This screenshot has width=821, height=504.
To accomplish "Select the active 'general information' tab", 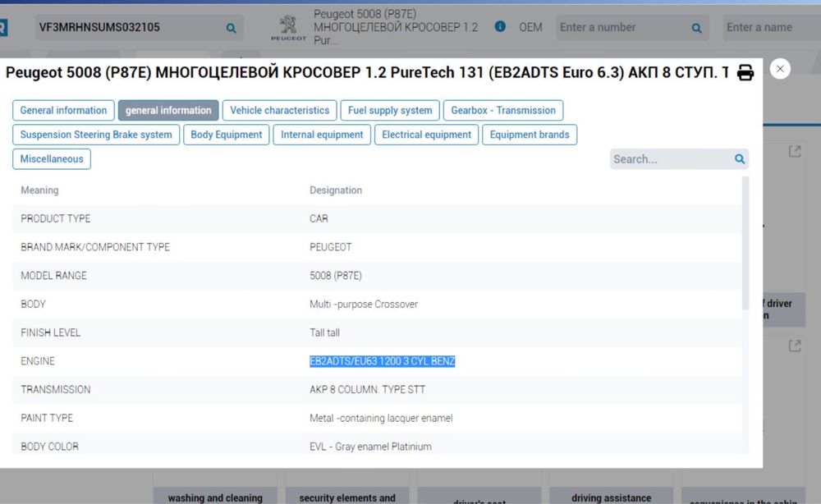I will point(168,111).
